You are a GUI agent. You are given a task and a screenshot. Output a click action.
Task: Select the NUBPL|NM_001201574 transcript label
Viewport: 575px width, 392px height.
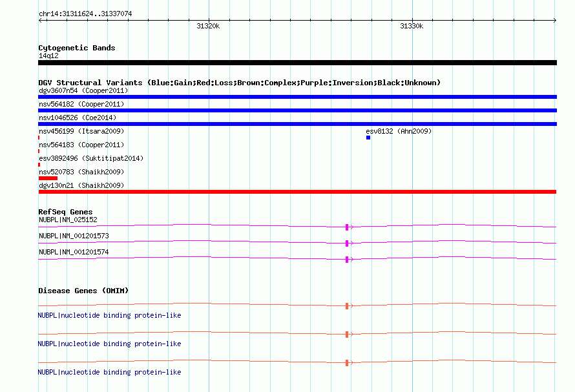click(74, 252)
